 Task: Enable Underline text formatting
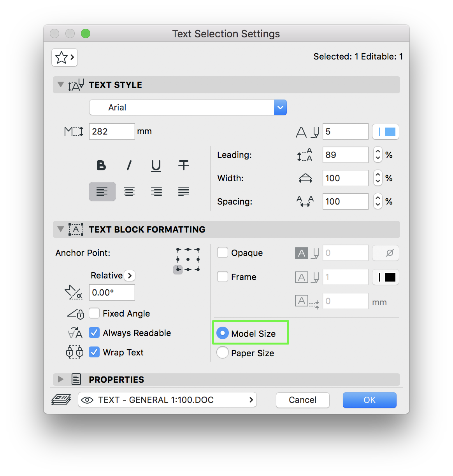(156, 165)
